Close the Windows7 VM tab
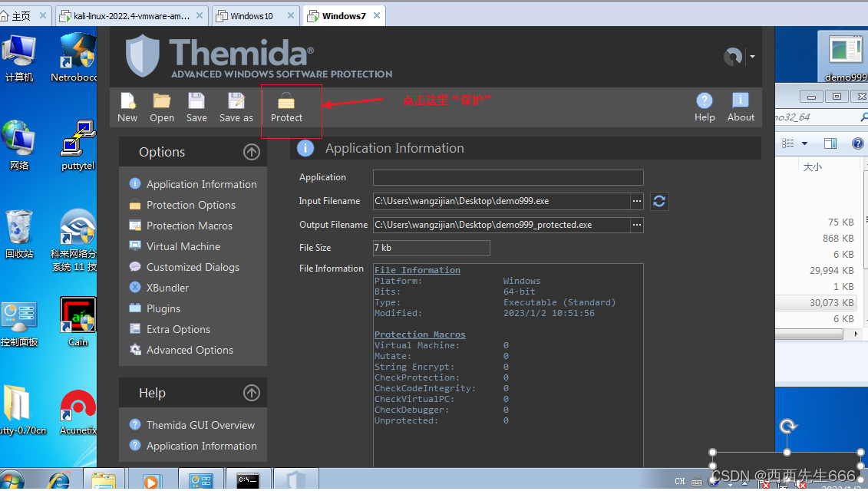 (377, 15)
